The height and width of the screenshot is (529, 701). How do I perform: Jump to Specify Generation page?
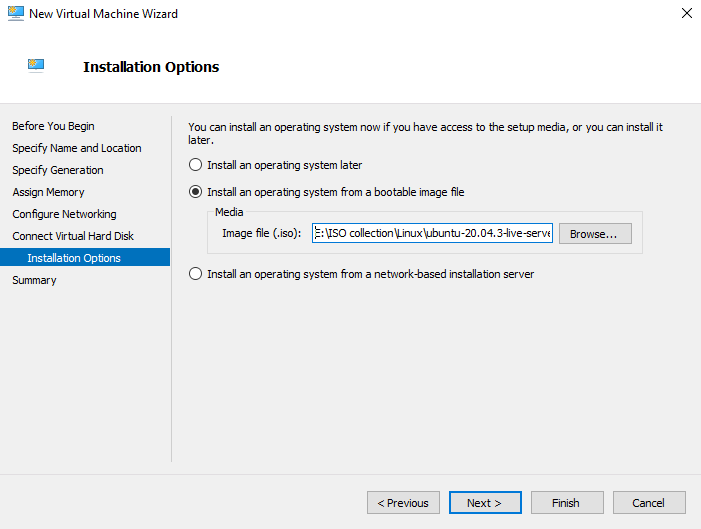click(58, 170)
